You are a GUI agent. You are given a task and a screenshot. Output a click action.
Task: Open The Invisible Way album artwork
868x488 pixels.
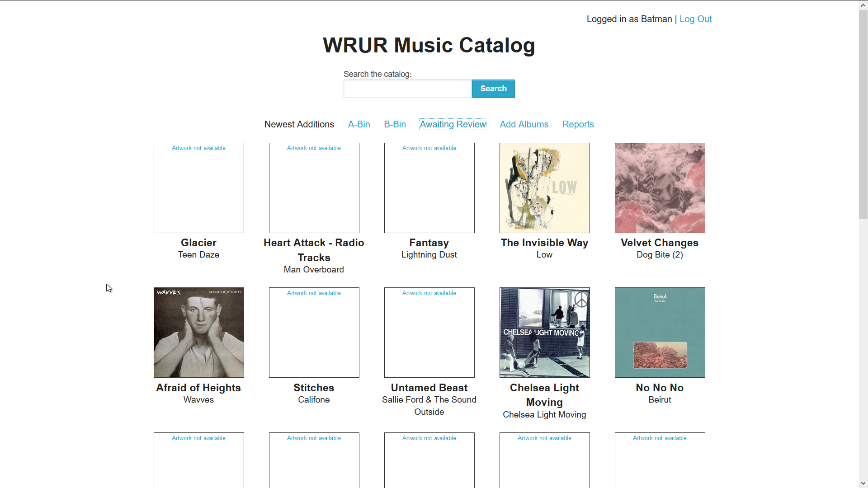coord(544,188)
